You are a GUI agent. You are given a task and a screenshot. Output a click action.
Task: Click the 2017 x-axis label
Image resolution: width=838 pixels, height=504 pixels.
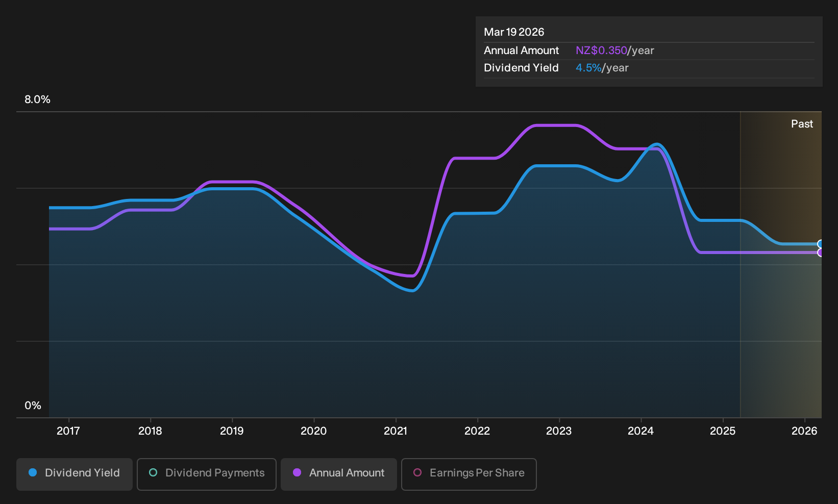point(68,431)
